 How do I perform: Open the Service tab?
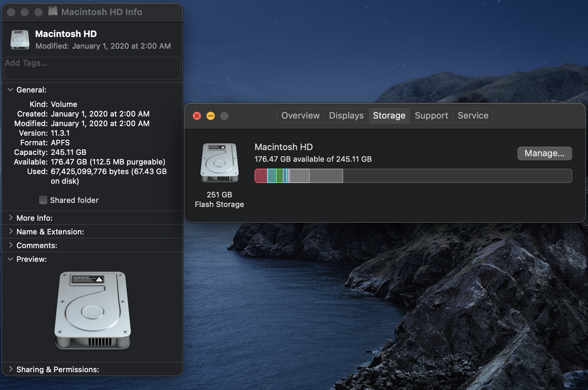point(473,115)
